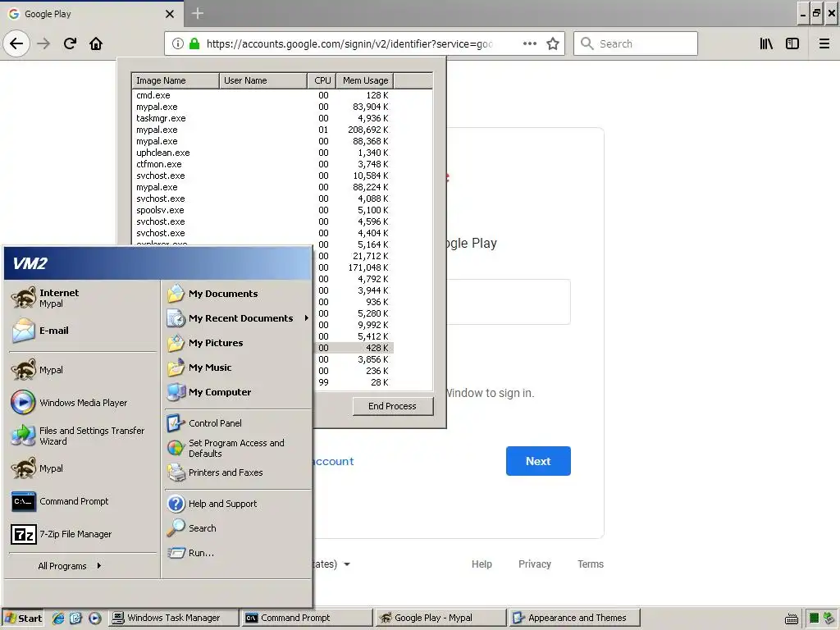
Task: Select ctfmon.exe process row
Action: point(262,164)
